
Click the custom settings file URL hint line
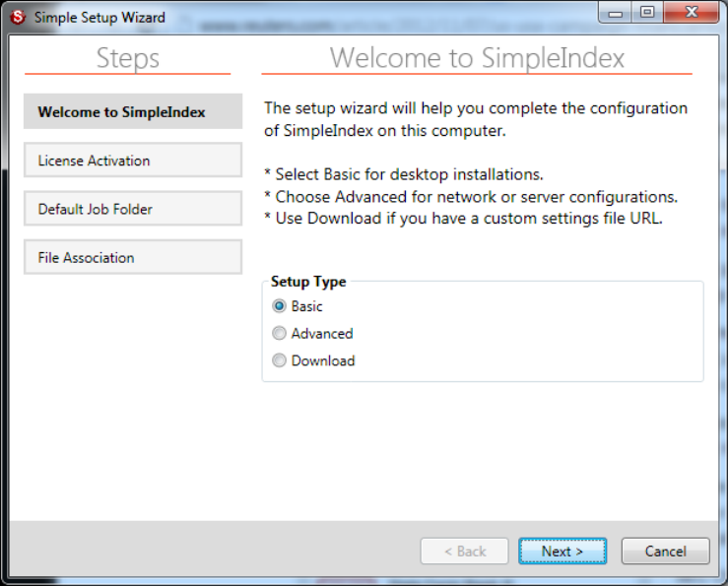pyautogui.click(x=463, y=218)
